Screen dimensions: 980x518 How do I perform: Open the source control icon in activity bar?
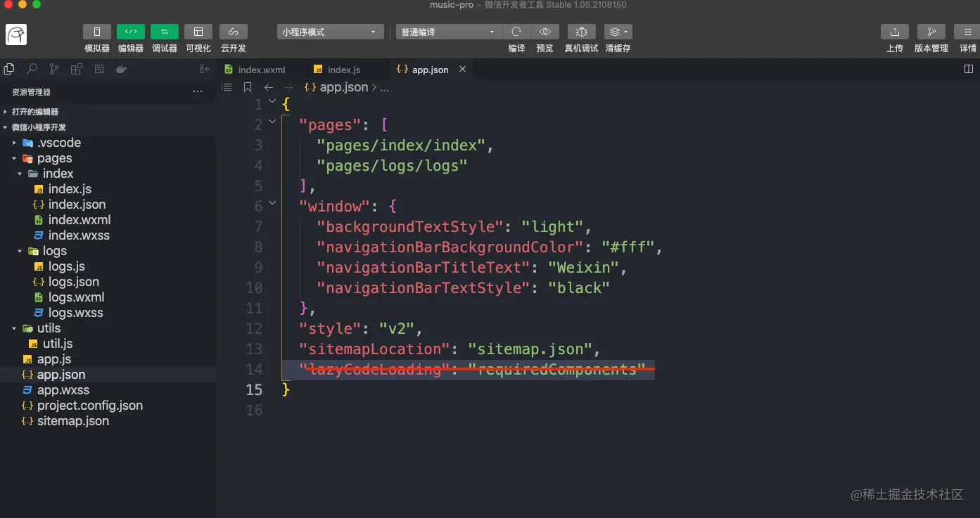54,69
